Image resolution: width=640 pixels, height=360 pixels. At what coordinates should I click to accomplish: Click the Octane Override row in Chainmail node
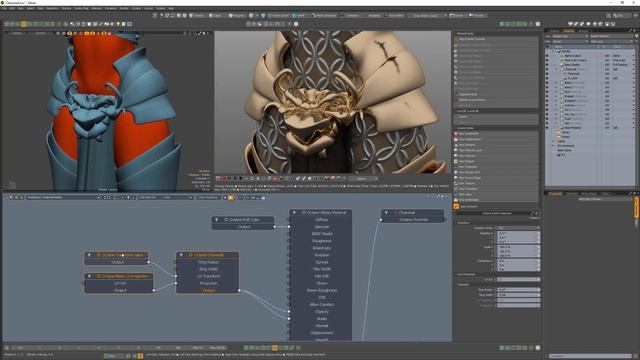coord(413,220)
